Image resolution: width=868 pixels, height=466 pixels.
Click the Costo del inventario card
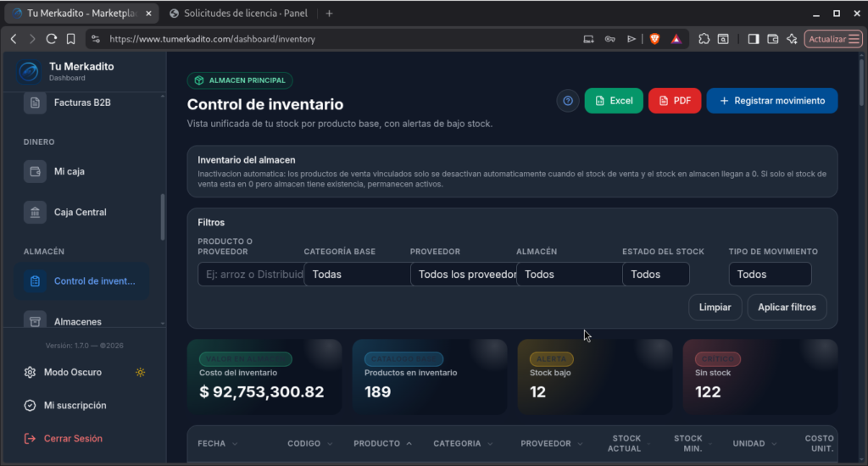[264, 377]
